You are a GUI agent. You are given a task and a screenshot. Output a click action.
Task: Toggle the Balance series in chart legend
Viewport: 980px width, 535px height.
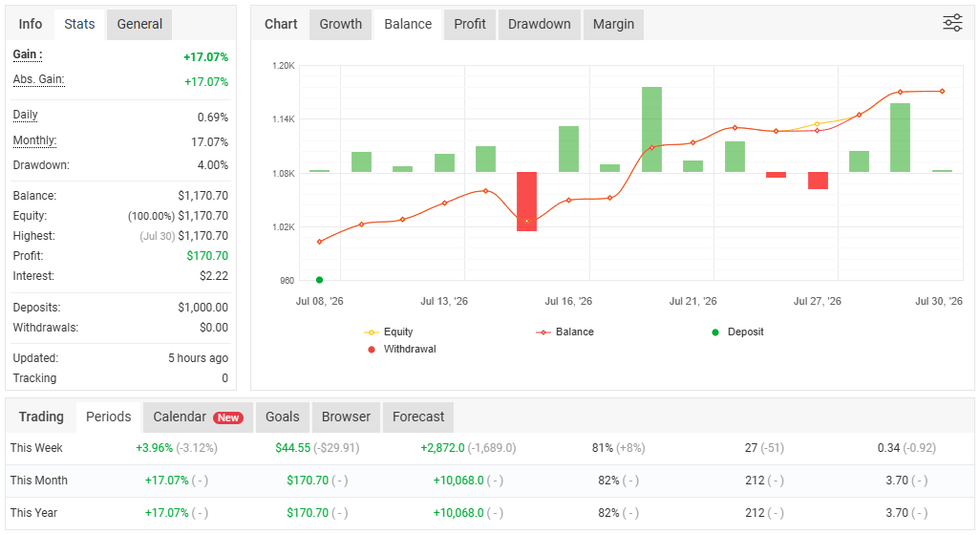point(565,332)
